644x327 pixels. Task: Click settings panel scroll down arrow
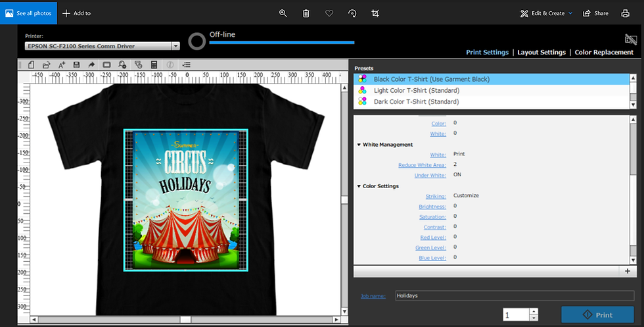pyautogui.click(x=633, y=261)
